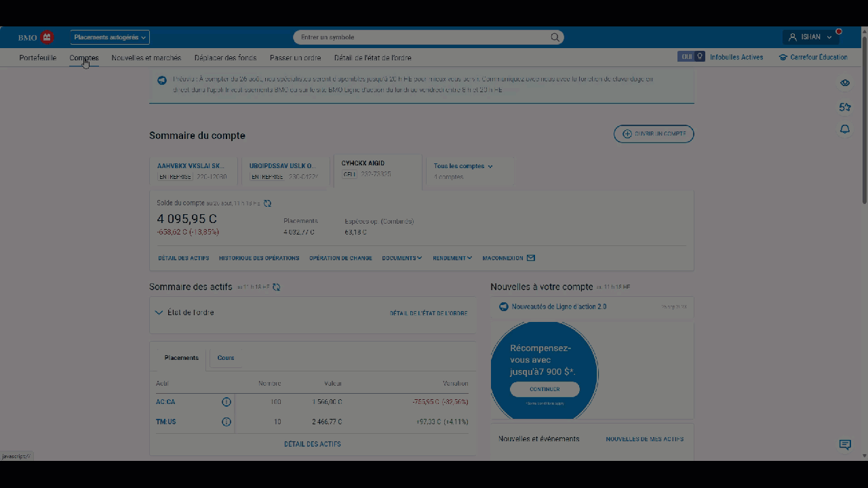868x488 pixels.
Task: Click the Variation column header
Action: pyautogui.click(x=456, y=383)
